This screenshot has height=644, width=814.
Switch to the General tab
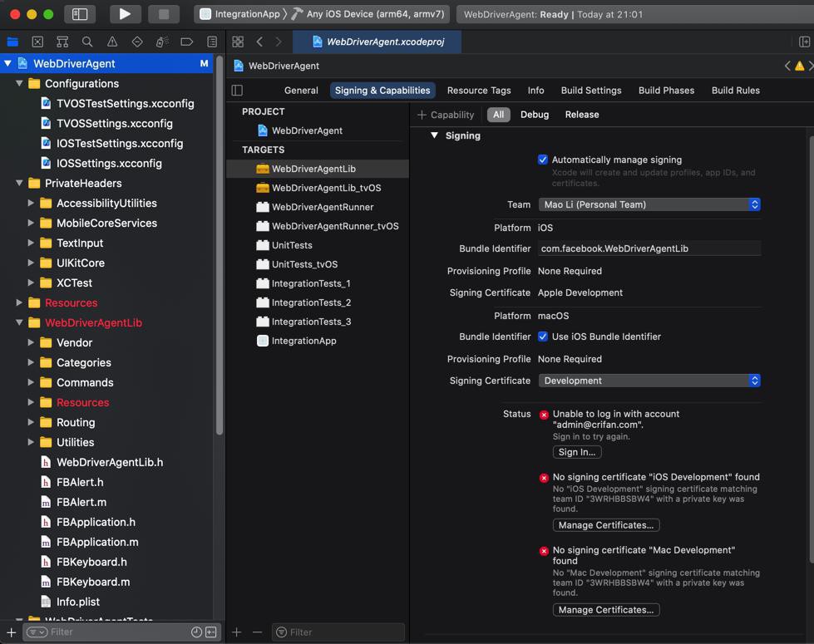tap(301, 91)
